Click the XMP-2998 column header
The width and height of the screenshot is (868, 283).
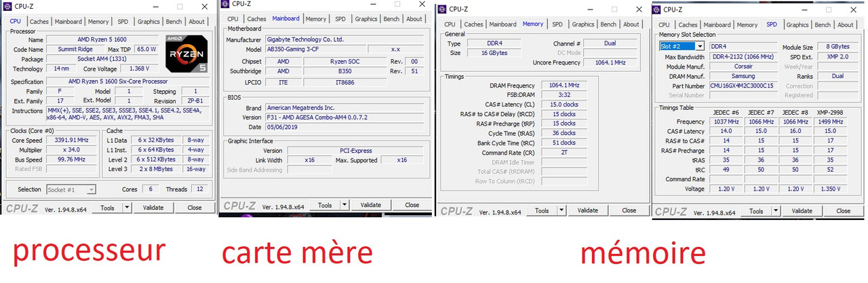click(x=830, y=113)
